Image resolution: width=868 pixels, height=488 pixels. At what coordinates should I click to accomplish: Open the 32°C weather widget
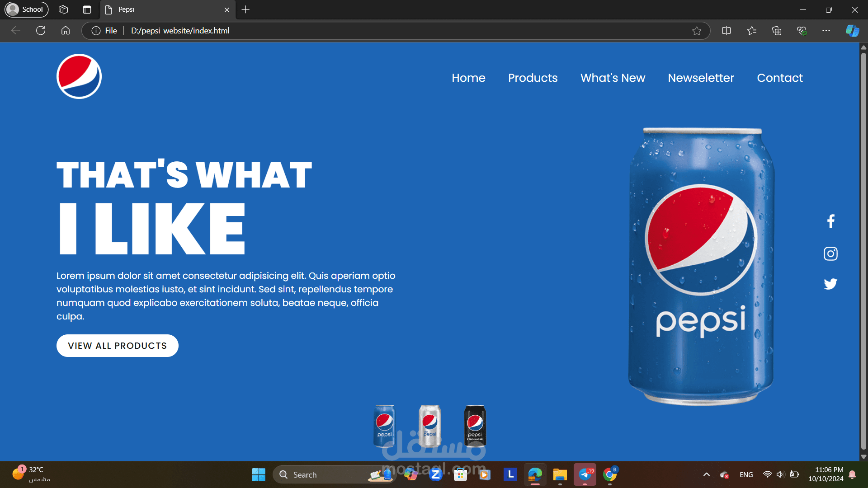[31, 474]
